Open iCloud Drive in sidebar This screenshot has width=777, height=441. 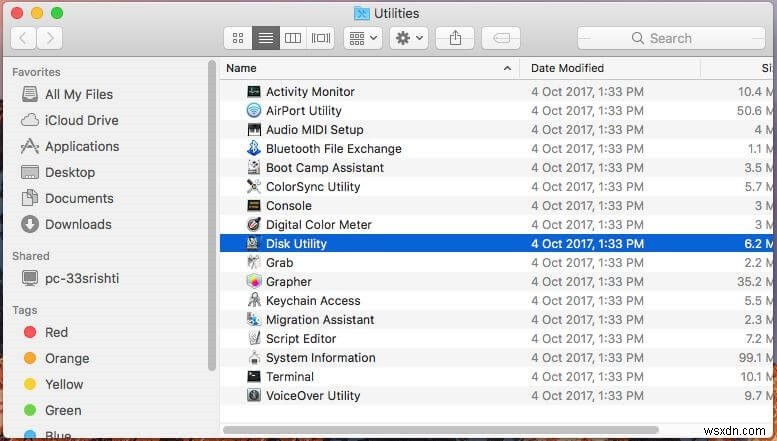click(69, 120)
